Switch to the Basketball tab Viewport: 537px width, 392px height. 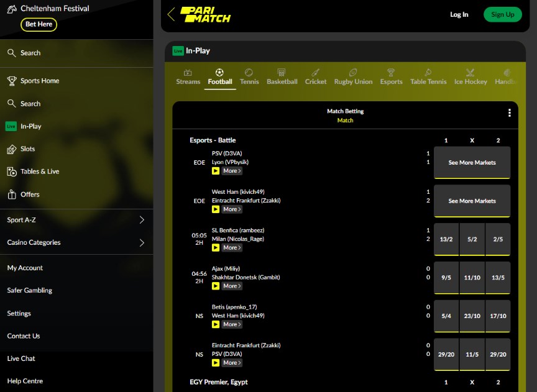pyautogui.click(x=282, y=77)
